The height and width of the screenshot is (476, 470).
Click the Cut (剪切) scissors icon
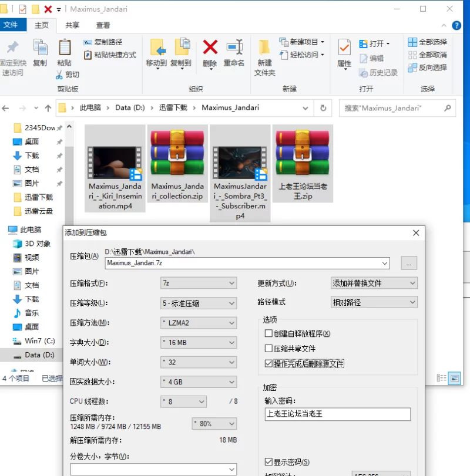point(59,75)
